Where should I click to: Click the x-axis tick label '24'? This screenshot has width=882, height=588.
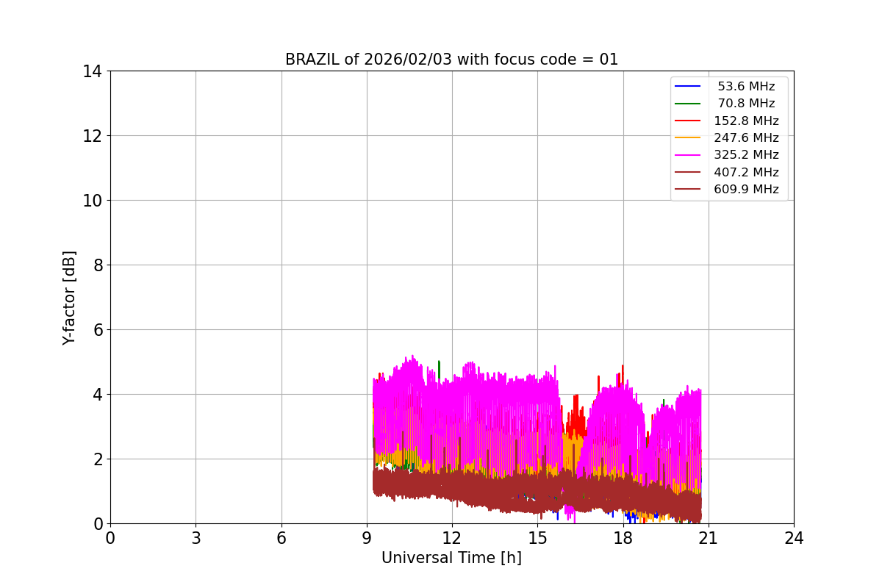[794, 538]
